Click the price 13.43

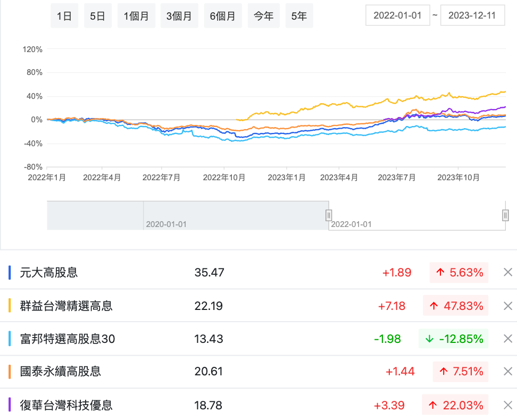[209, 339]
